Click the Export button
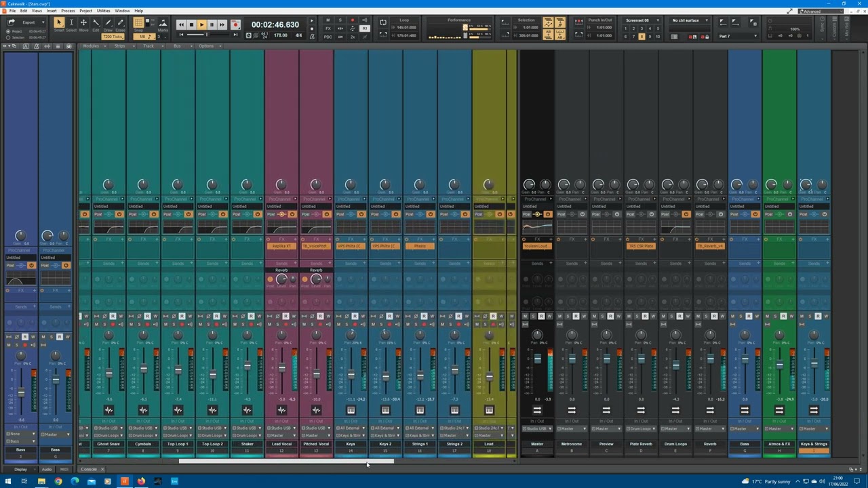This screenshot has width=868, height=488. (x=28, y=22)
